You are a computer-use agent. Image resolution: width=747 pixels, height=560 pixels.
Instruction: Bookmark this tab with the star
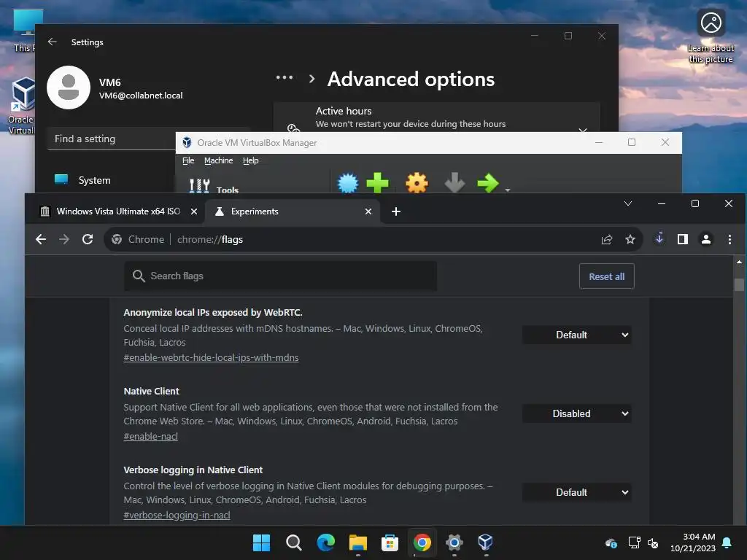630,239
